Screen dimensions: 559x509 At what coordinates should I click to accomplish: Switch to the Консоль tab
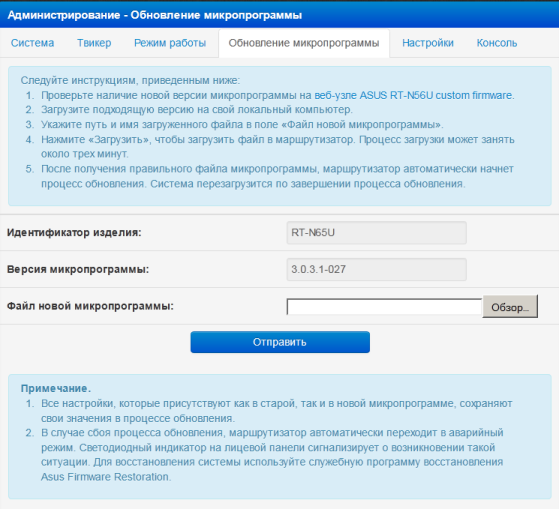coord(497,43)
